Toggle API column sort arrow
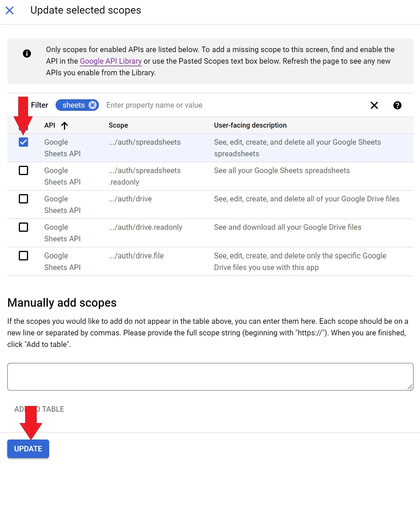420x511 pixels. (x=65, y=126)
